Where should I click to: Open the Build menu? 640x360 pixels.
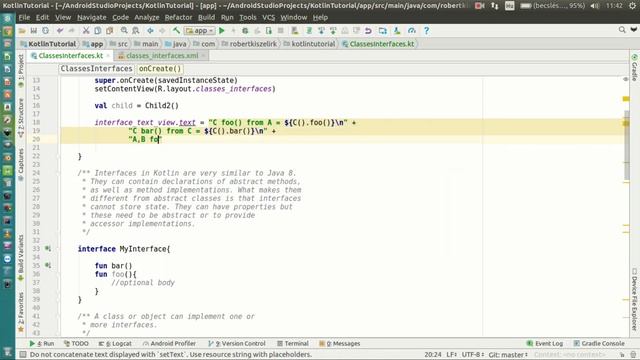tap(206, 18)
